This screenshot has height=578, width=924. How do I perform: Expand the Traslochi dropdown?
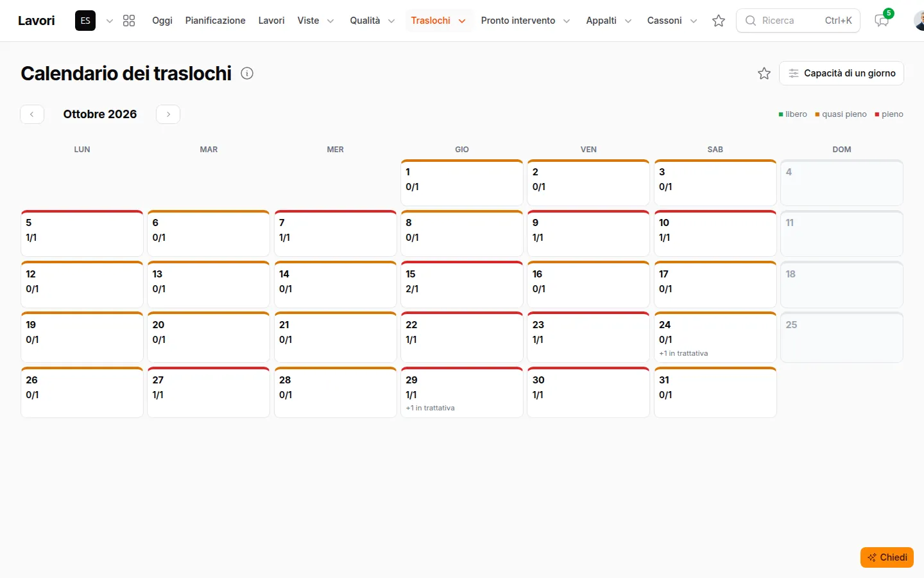coord(438,21)
